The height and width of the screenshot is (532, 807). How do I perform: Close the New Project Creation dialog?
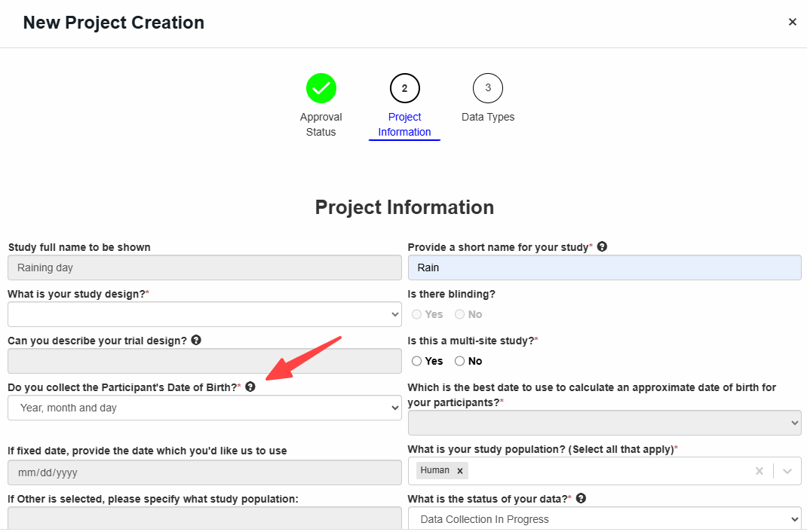(792, 22)
